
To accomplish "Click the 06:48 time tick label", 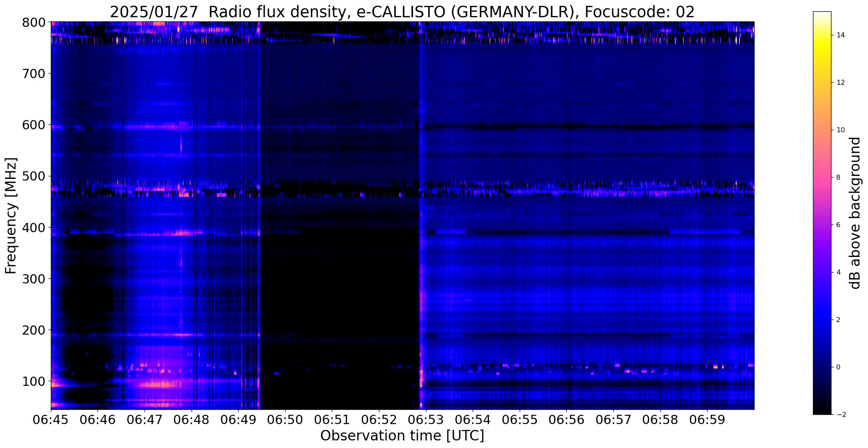I will coord(192,420).
